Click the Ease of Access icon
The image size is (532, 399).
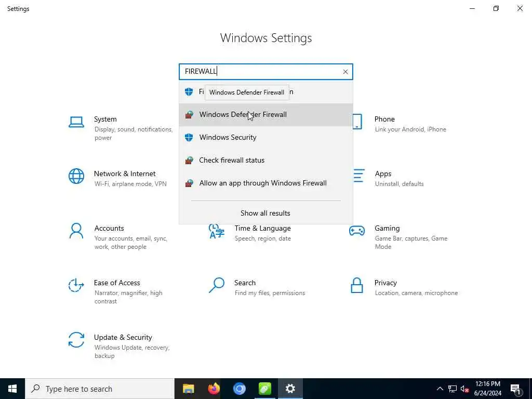click(76, 285)
